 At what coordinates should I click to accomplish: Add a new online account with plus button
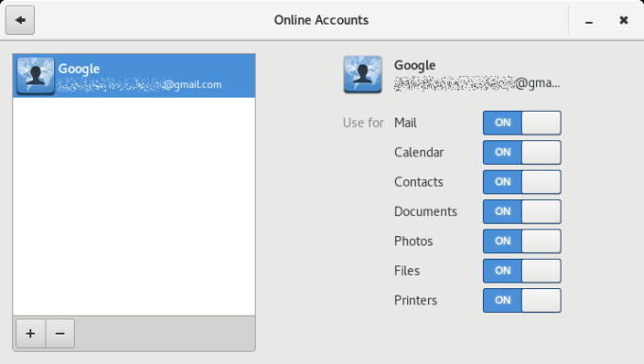pyautogui.click(x=30, y=333)
